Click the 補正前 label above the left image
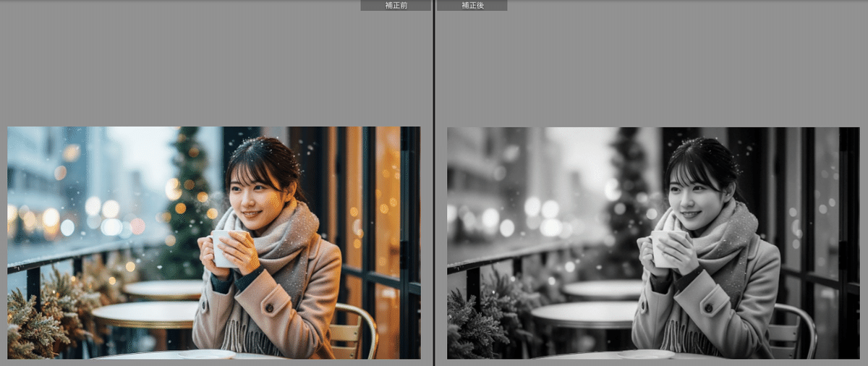Viewport: 868px width, 366px height. coord(396,5)
